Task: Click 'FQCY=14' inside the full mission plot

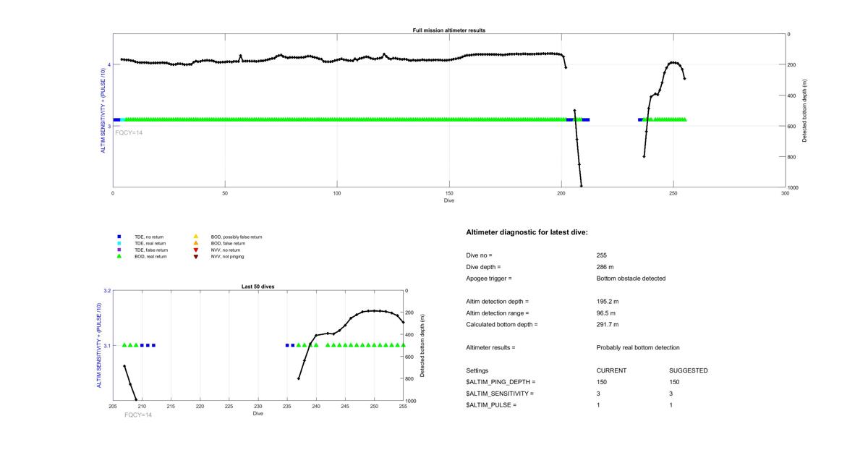Action: (129, 132)
